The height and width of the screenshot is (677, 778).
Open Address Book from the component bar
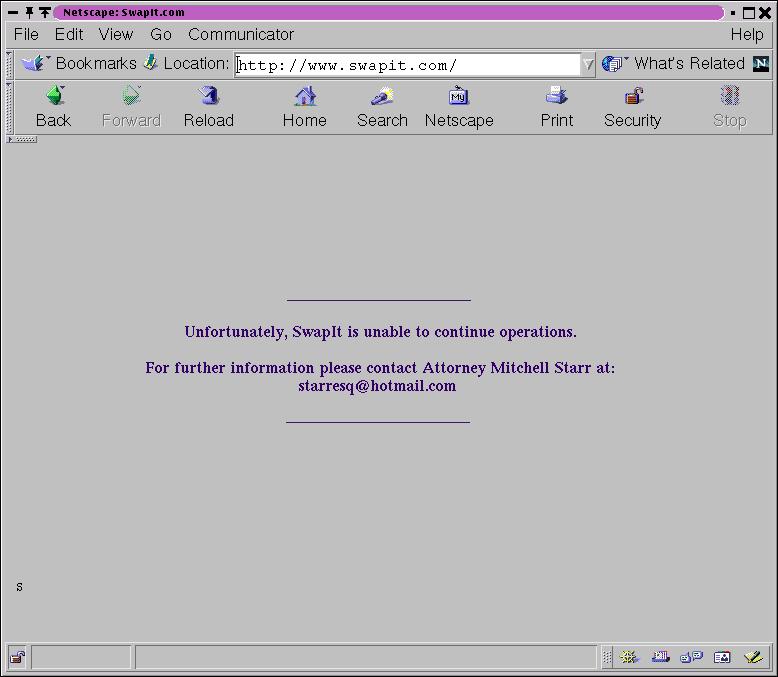(722, 657)
